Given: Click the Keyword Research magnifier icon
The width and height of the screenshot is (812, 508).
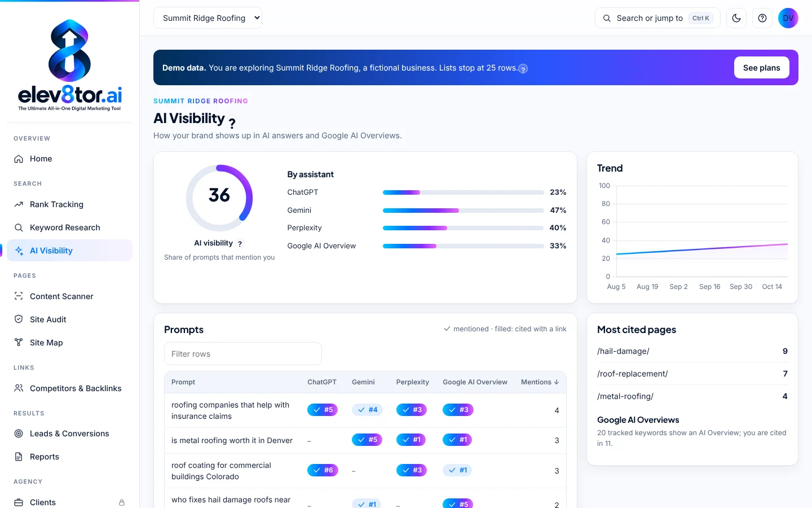Looking at the screenshot, I should [x=19, y=227].
